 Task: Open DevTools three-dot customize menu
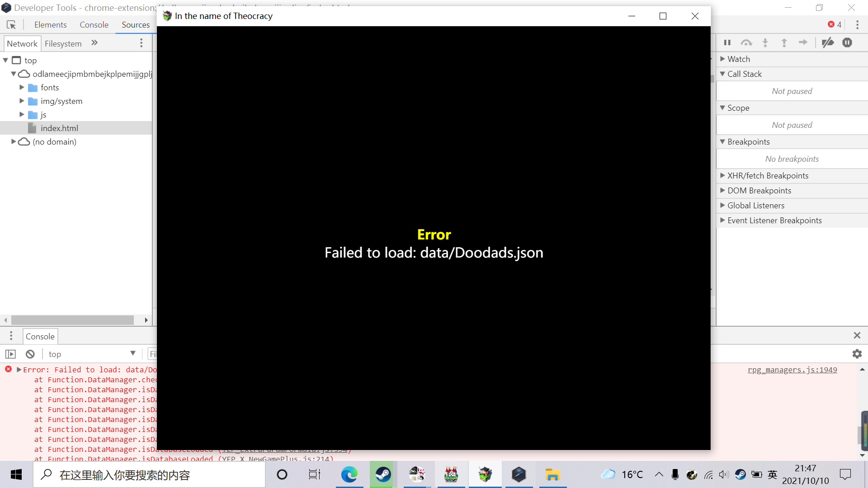pyautogui.click(x=857, y=25)
